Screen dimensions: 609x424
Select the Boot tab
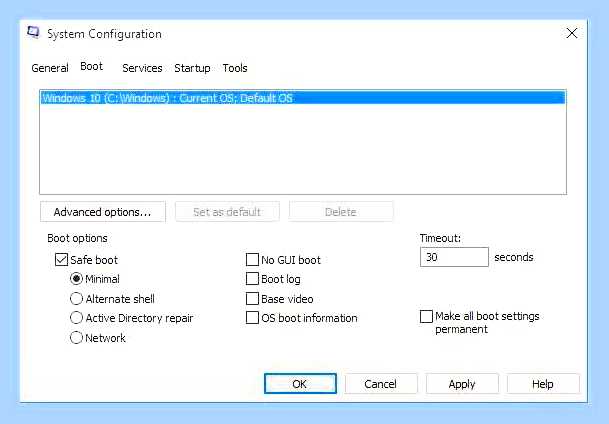(x=92, y=66)
